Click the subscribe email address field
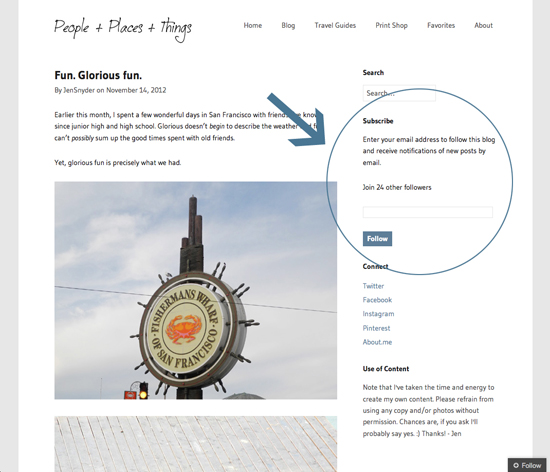This screenshot has height=472, width=550. pyautogui.click(x=428, y=212)
